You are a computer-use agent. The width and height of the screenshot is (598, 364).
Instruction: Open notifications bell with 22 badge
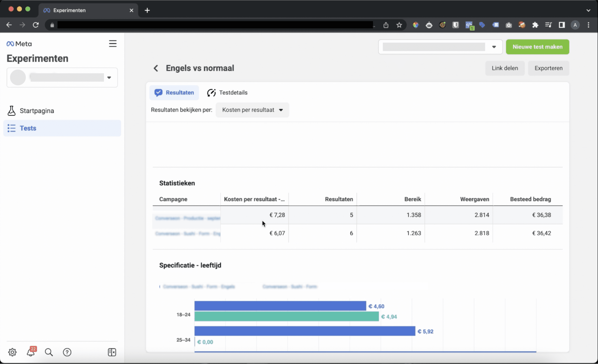(31, 352)
